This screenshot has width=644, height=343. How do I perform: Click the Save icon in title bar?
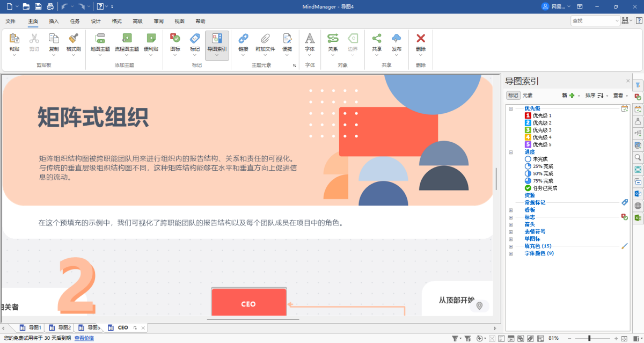tap(38, 6)
